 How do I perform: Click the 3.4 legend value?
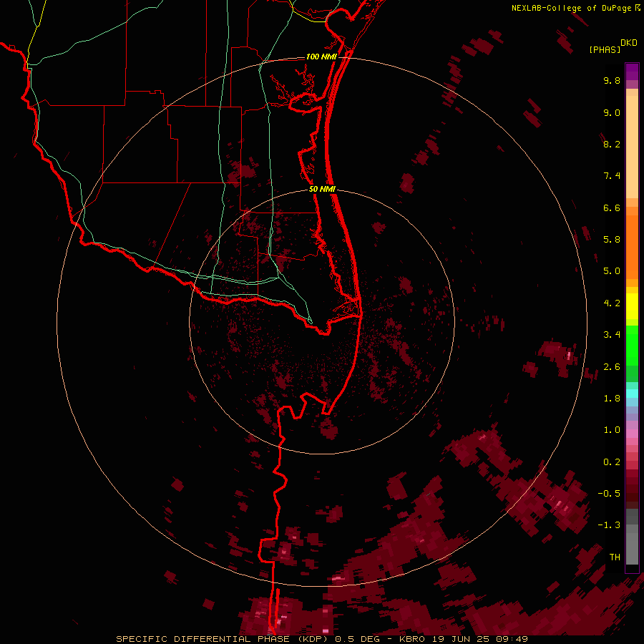[612, 335]
